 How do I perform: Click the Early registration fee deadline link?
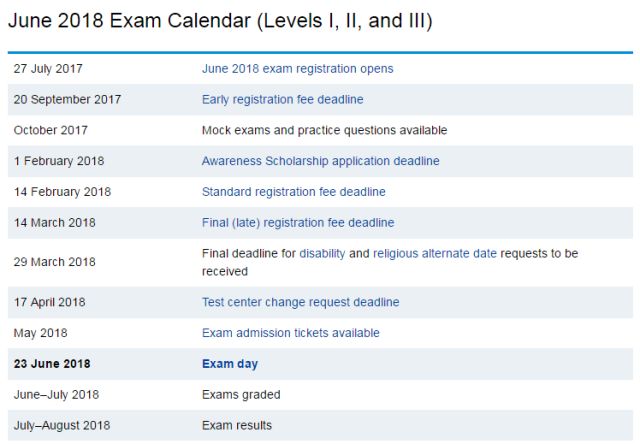282,99
